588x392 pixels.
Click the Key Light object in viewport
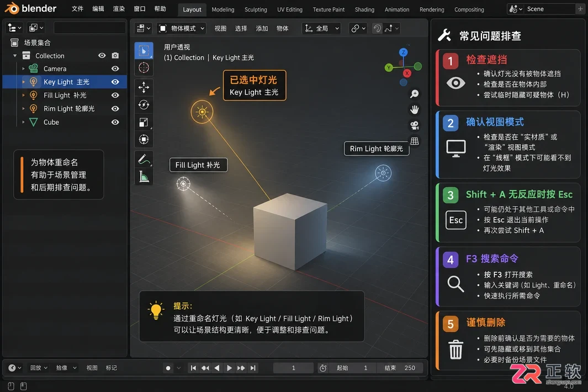(x=202, y=112)
